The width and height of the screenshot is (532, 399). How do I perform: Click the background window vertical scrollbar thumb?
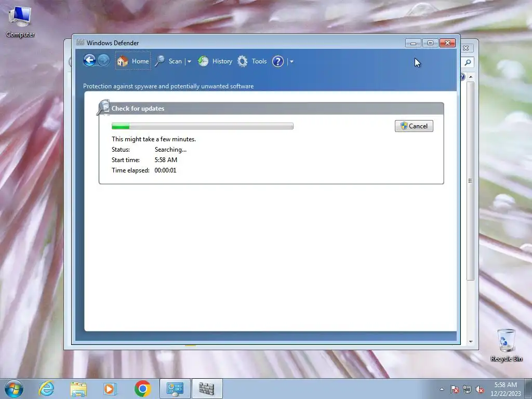click(x=470, y=181)
